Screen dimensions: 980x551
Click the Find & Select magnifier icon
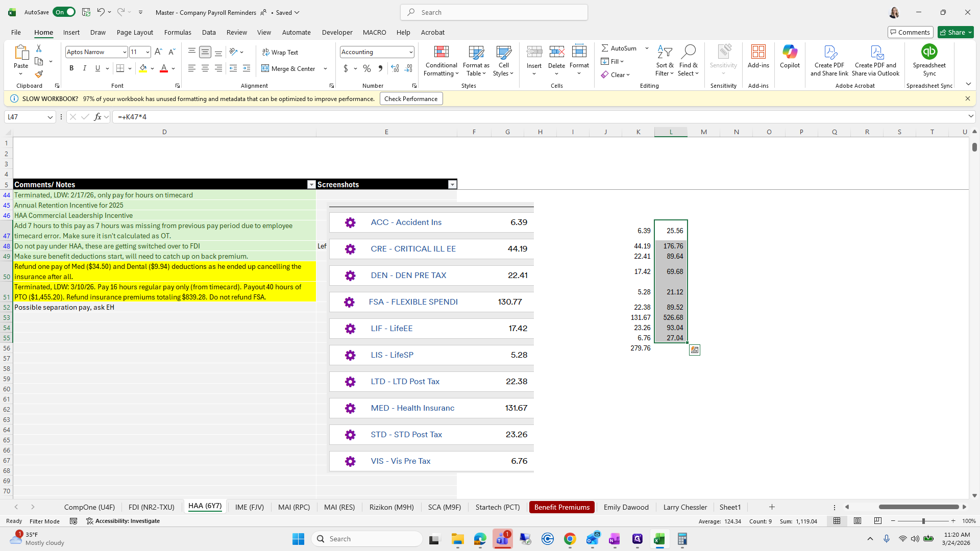click(688, 52)
